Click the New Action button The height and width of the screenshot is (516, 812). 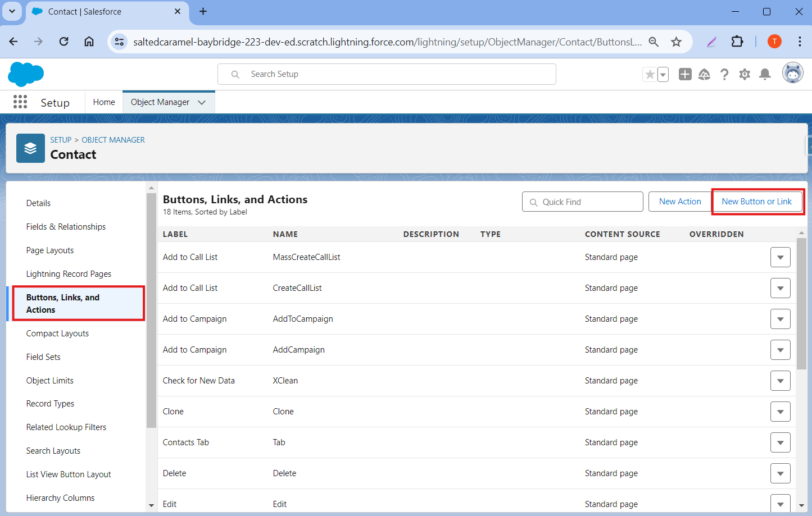[x=680, y=202]
